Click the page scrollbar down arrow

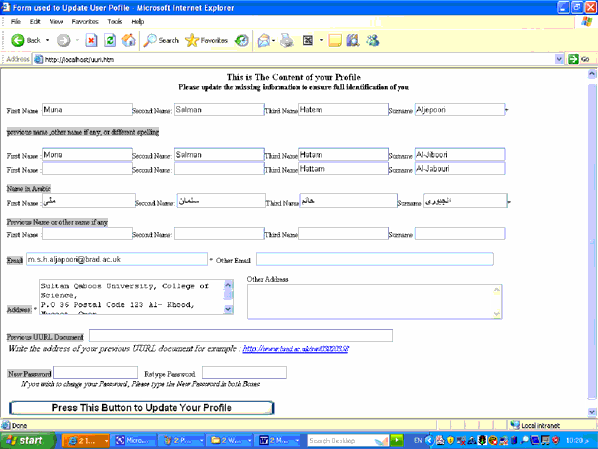click(592, 412)
